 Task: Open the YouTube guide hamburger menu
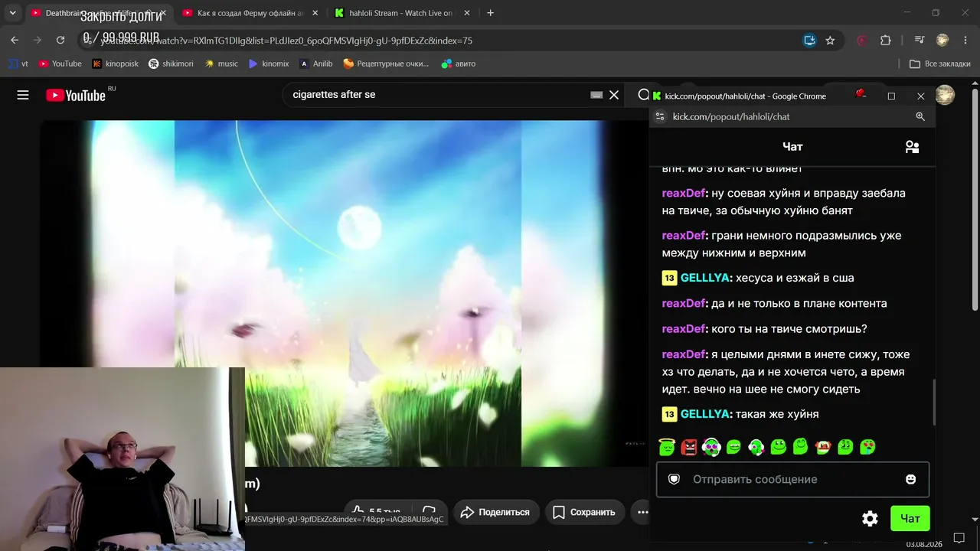tap(23, 95)
